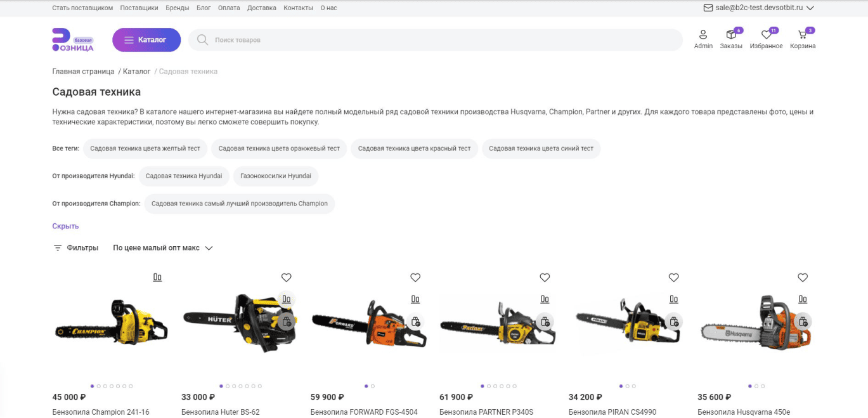The width and height of the screenshot is (868, 418).
Task: Open Избранное favorites in header
Action: pyautogui.click(x=766, y=34)
